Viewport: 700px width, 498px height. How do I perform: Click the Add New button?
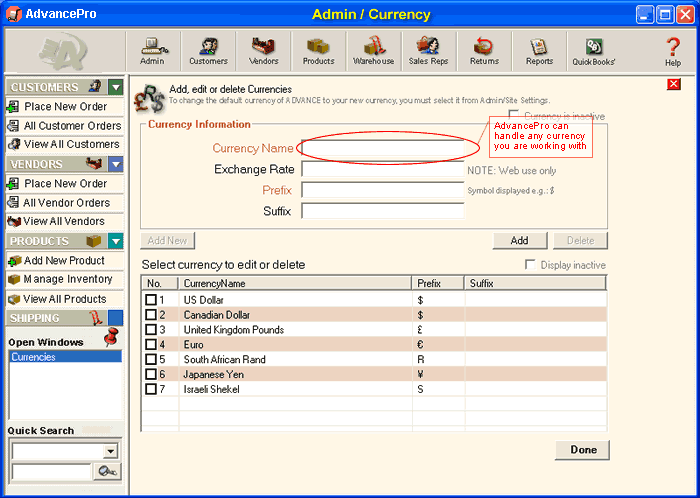pos(167,241)
